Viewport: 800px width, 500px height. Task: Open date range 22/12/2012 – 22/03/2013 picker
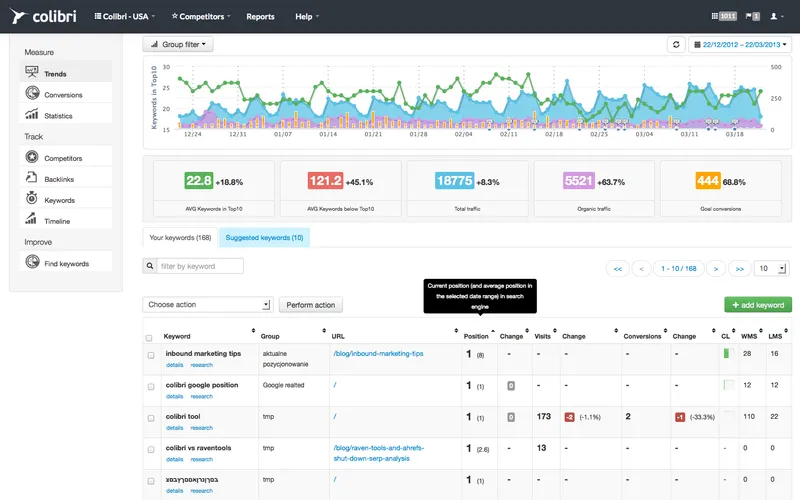coord(740,44)
